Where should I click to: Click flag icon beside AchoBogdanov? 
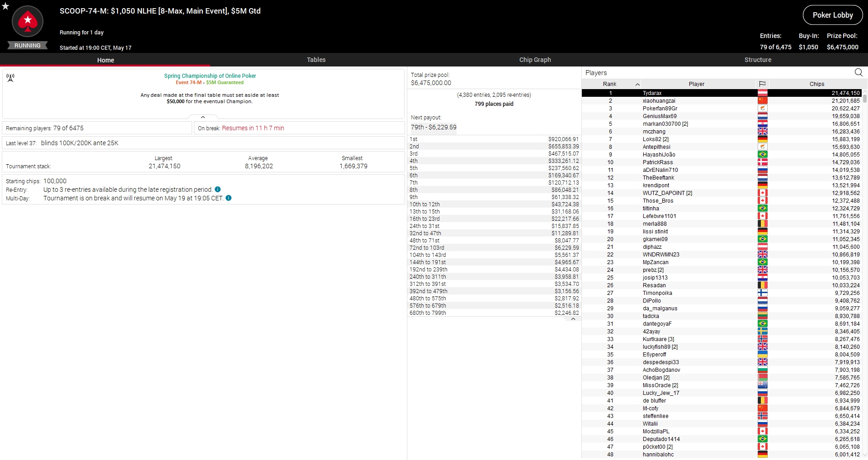coord(763,370)
